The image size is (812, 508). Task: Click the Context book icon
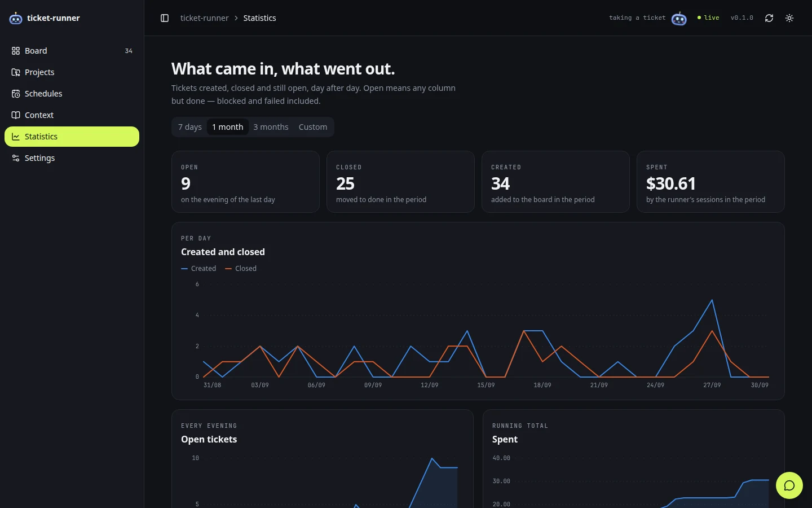pos(16,115)
